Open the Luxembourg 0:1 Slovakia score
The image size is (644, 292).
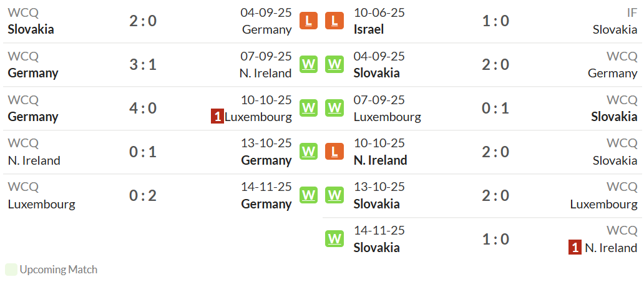495,109
